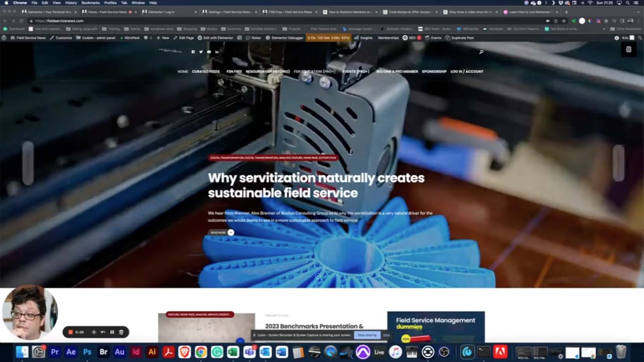
Task: Expand the Other Bookmarks folder
Action: click(625, 29)
